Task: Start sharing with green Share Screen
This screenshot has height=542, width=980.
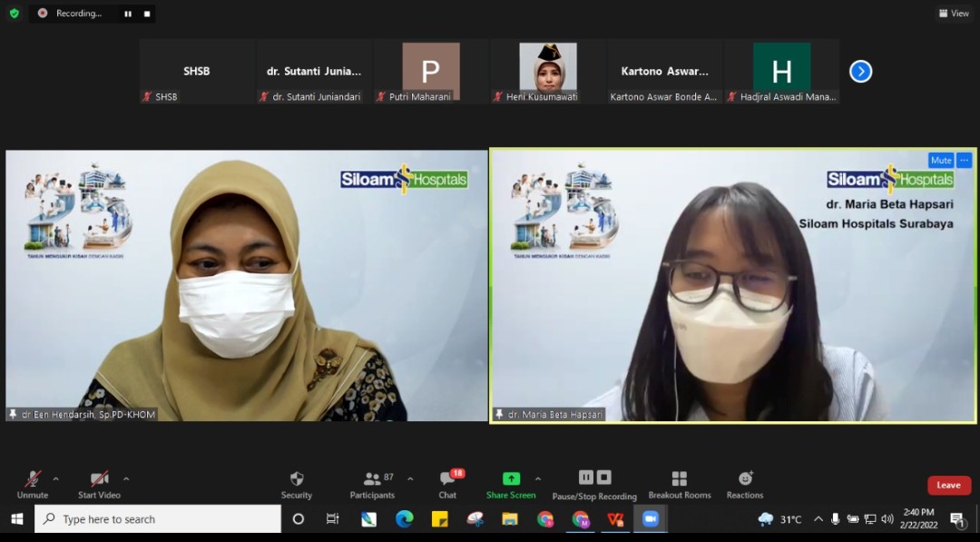Action: pos(511,484)
